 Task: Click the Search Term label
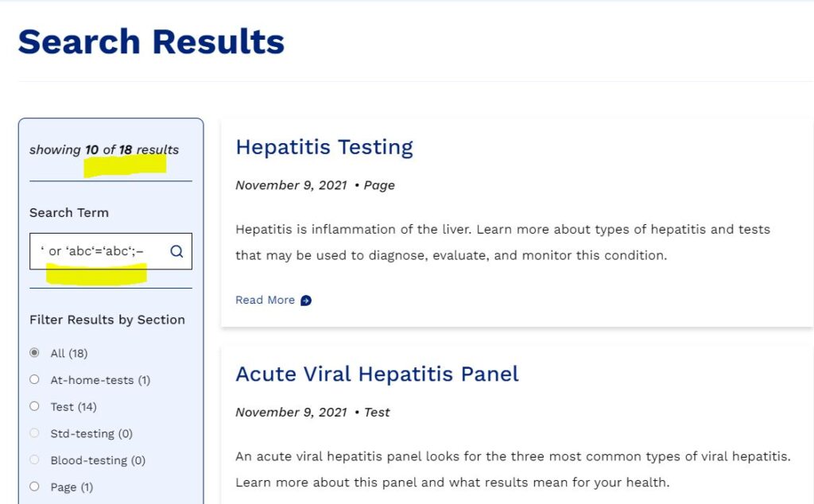click(69, 212)
